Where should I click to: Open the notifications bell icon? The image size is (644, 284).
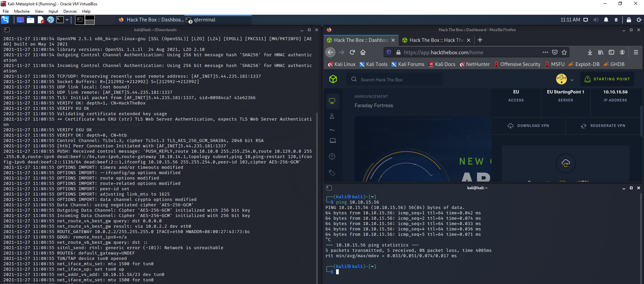pyautogui.click(x=606, y=20)
